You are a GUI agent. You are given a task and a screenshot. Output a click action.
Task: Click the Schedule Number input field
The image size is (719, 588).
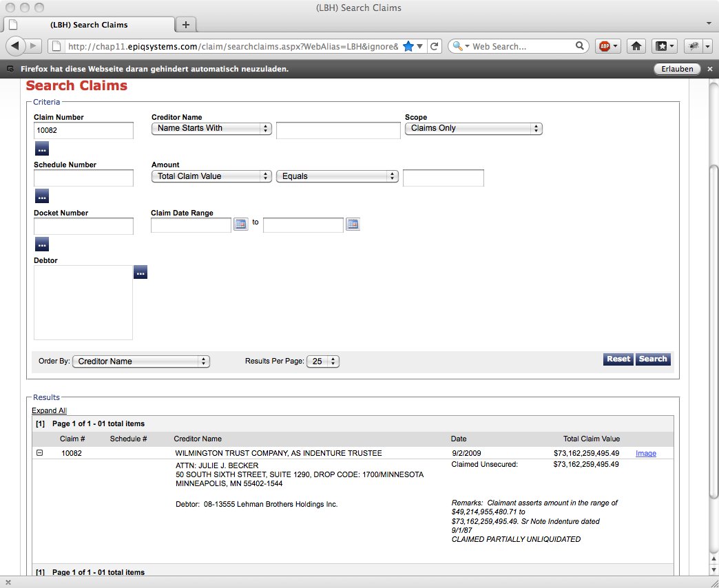tap(83, 178)
